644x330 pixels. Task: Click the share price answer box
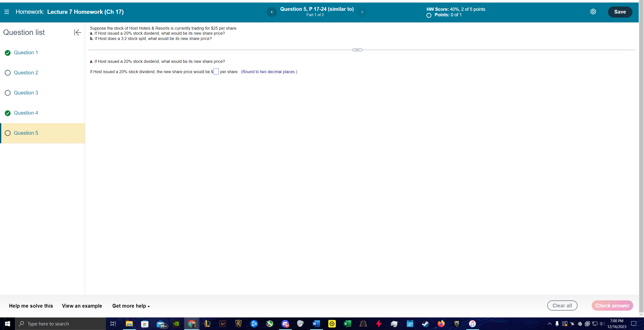point(216,72)
